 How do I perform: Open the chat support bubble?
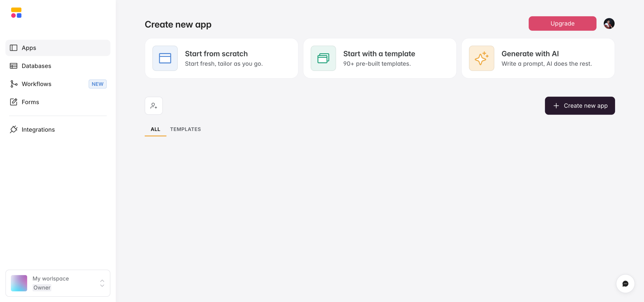pos(625,284)
